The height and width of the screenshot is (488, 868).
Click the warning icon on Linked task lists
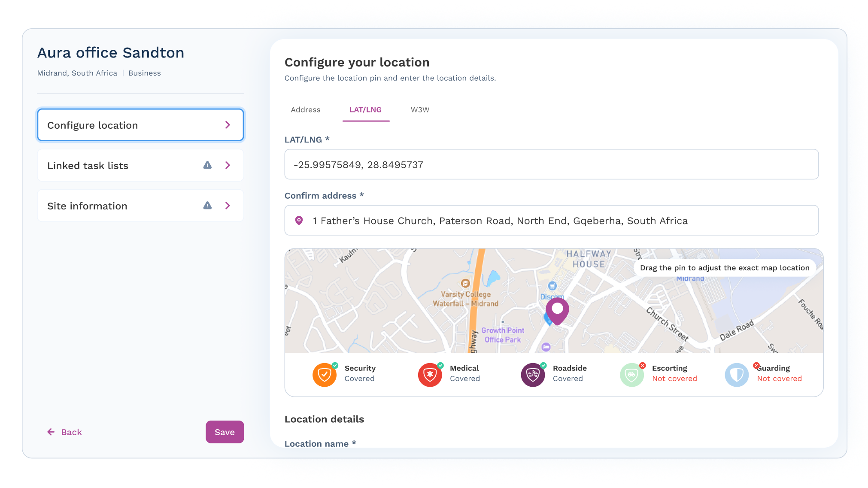[x=207, y=165]
